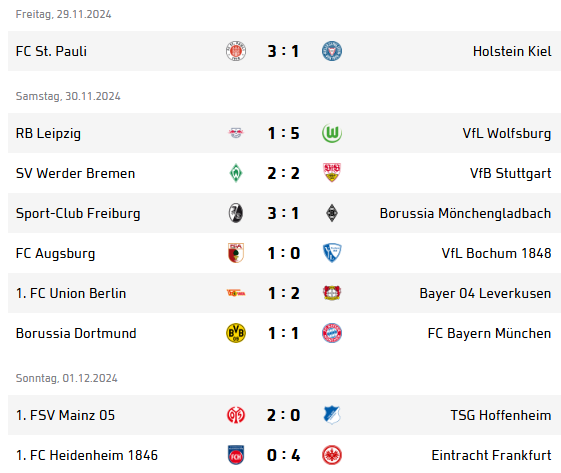Click the Werder Bremen diamond crest
Viewport: 561px width, 473px height.
[x=236, y=173]
